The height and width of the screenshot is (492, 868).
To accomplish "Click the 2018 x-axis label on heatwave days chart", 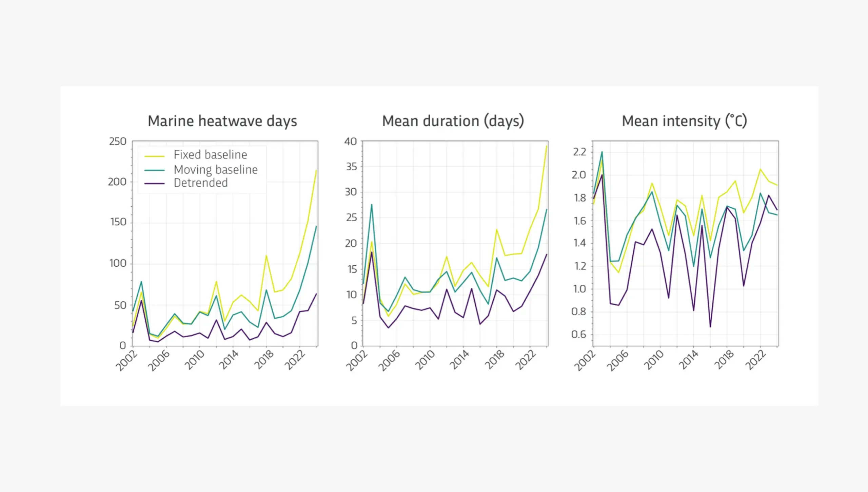I will coord(264,360).
